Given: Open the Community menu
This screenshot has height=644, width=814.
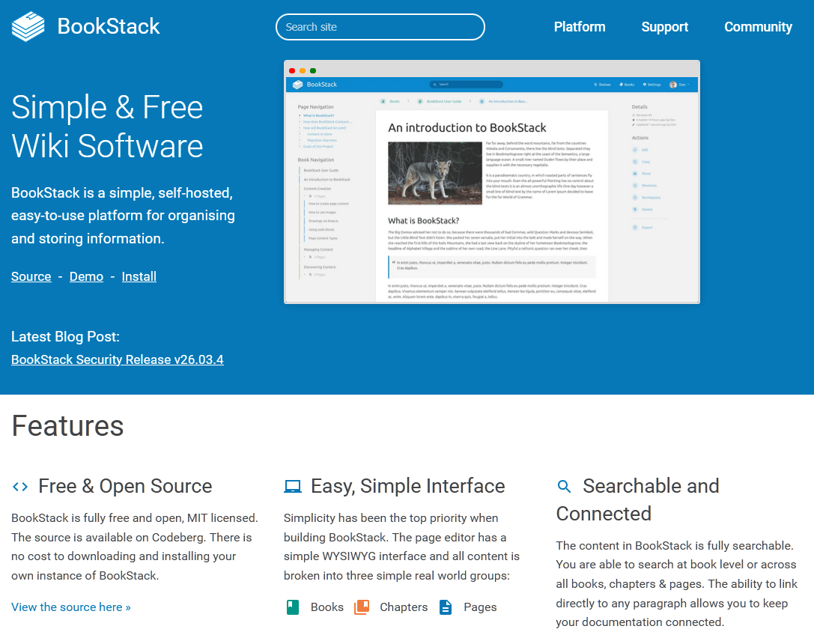Looking at the screenshot, I should (x=758, y=27).
